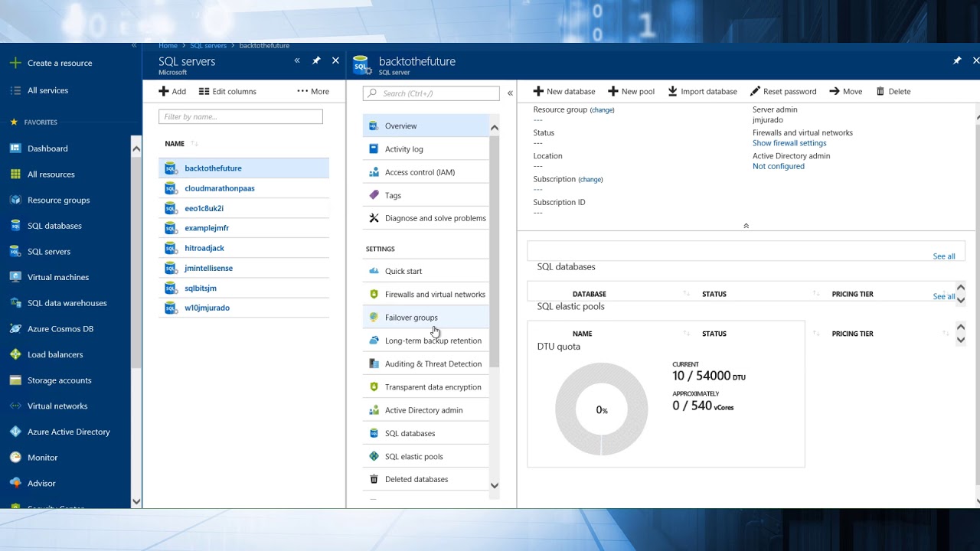This screenshot has width=980, height=551.
Task: Click the Monitor sidebar icon
Action: click(15, 457)
